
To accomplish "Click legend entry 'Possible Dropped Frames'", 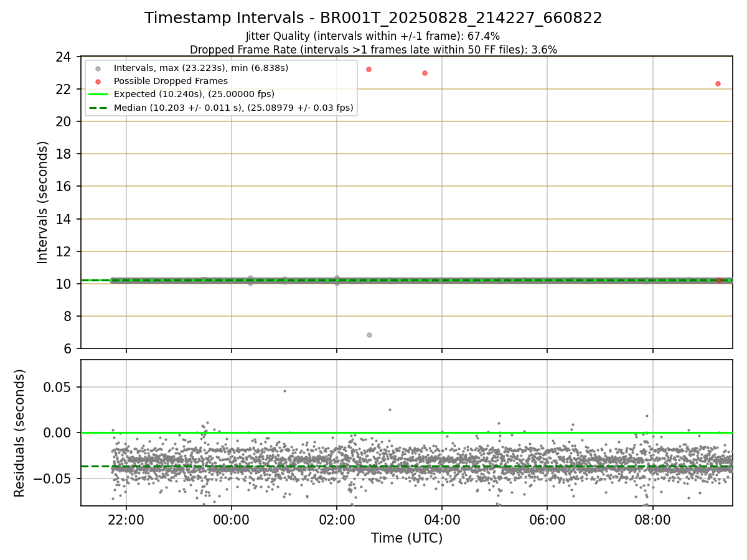I will [x=171, y=81].
